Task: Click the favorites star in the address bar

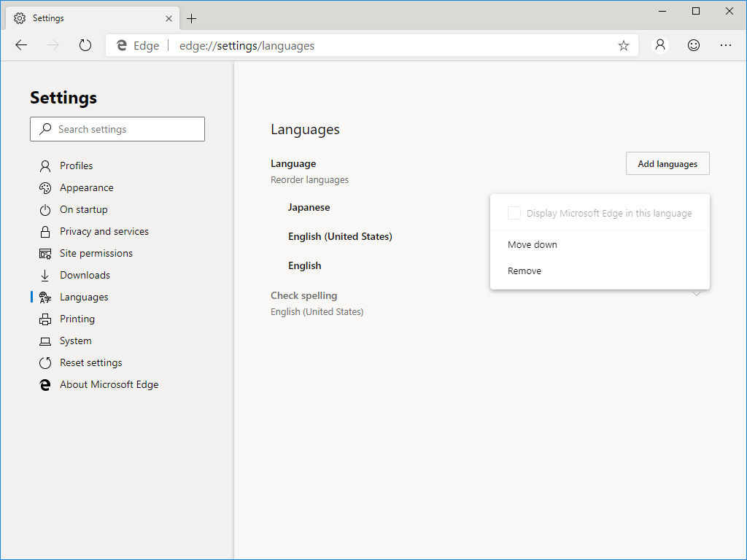Action: tap(624, 45)
